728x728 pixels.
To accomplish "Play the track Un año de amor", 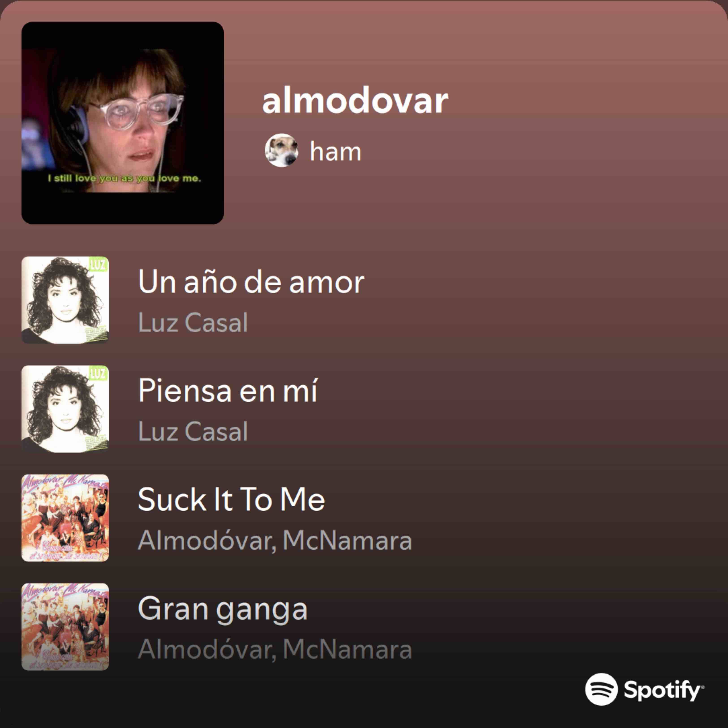I will [x=251, y=281].
